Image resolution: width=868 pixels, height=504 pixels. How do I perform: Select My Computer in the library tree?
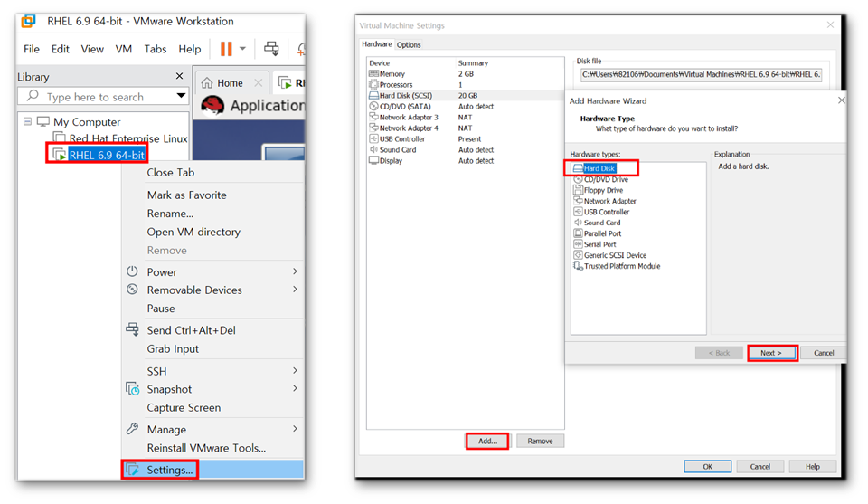pyautogui.click(x=87, y=122)
